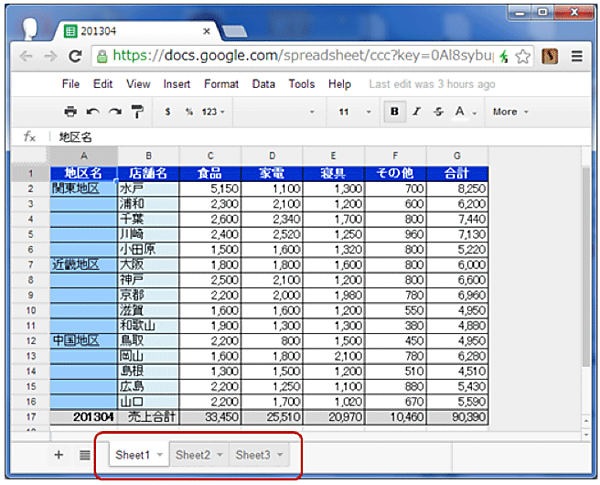This screenshot has height=485, width=600.
Task: Click the formula bar input field
Action: [x=300, y=136]
